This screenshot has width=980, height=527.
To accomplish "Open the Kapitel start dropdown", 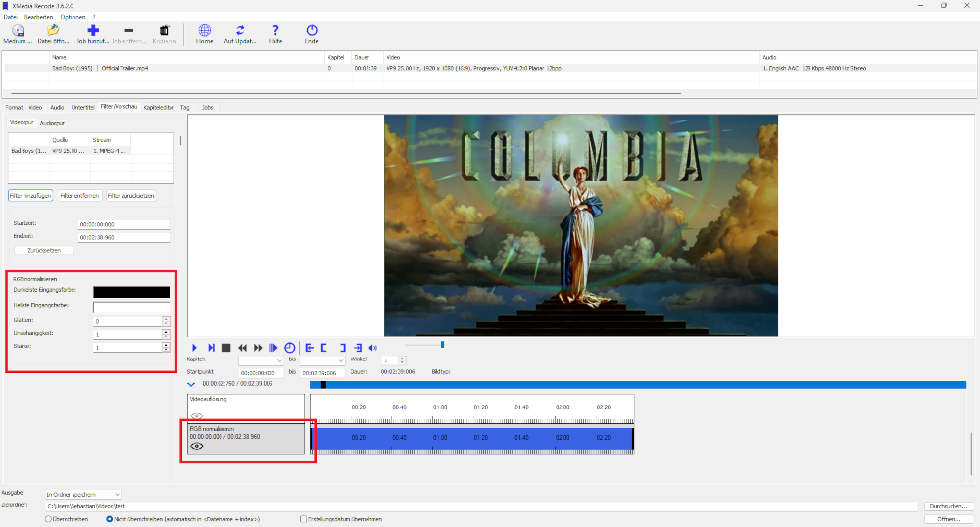I will [x=261, y=360].
